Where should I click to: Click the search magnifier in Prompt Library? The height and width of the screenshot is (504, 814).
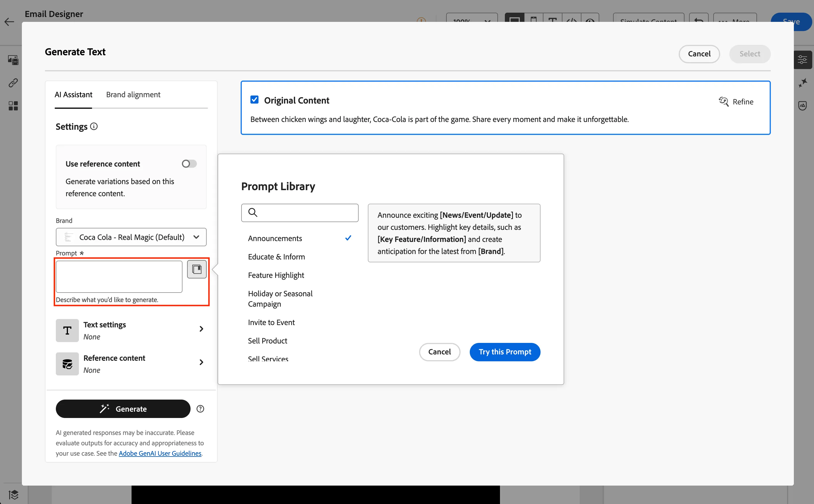pos(253,212)
